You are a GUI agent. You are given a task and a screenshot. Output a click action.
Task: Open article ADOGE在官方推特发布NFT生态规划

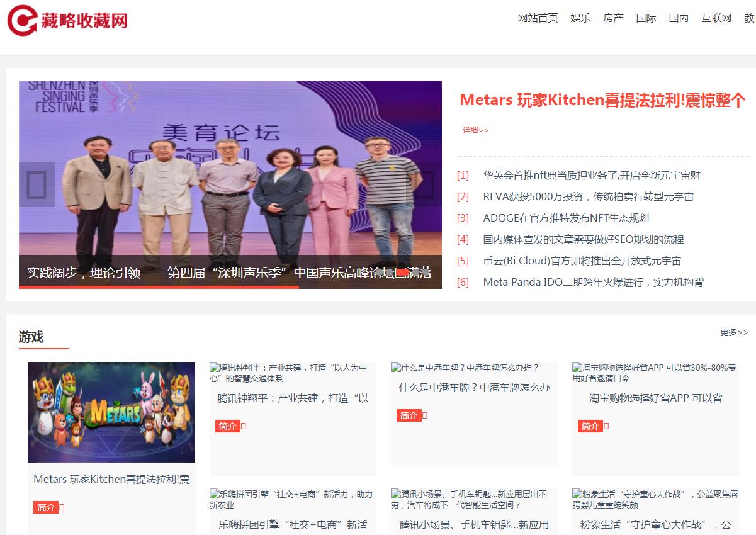pyautogui.click(x=566, y=218)
